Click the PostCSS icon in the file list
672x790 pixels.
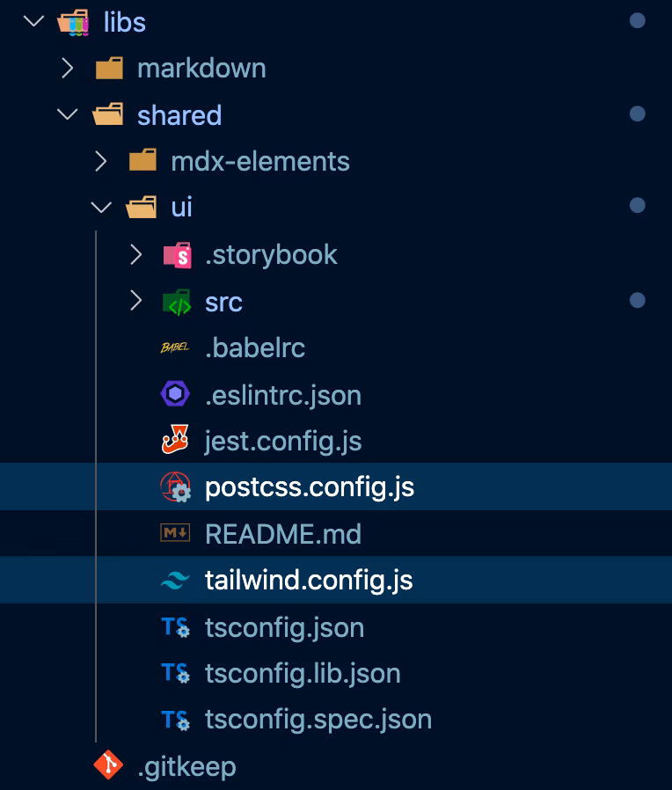[175, 487]
